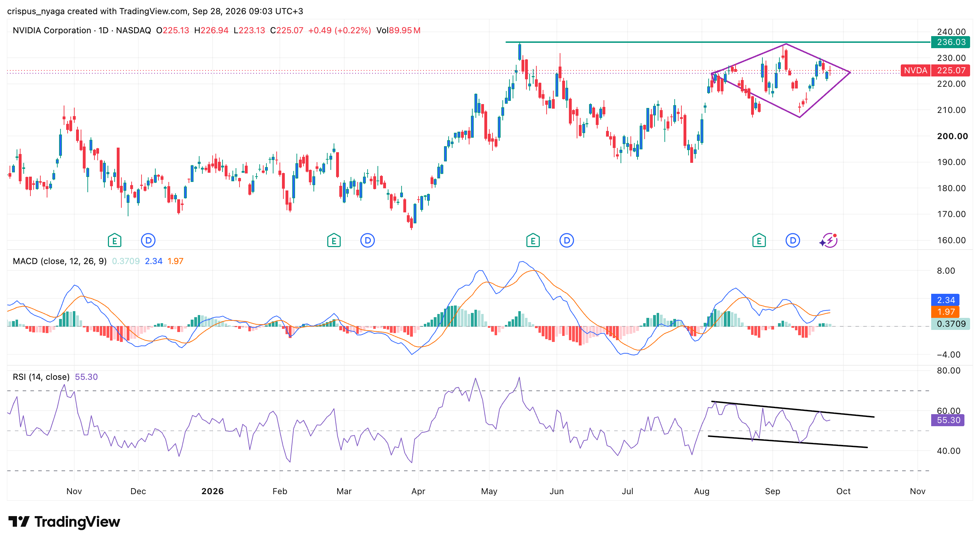Click the blue 2.34 MACD axis label
This screenshot has width=980, height=543.
click(945, 300)
